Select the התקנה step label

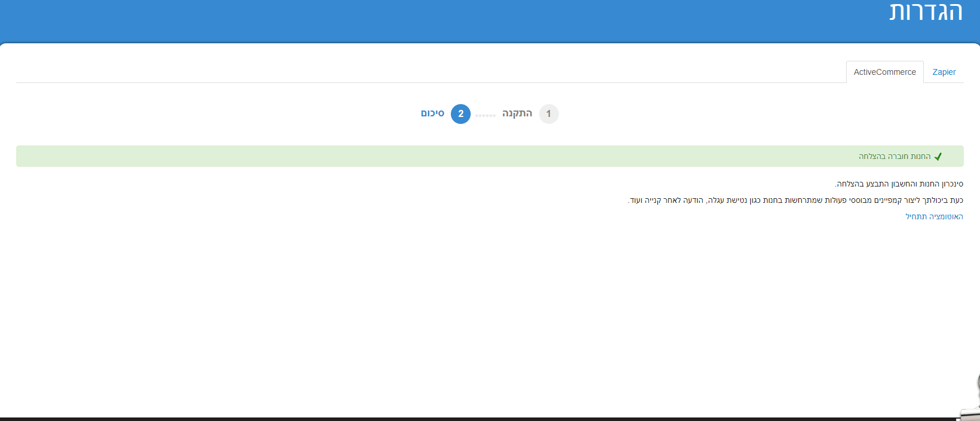coord(517,113)
